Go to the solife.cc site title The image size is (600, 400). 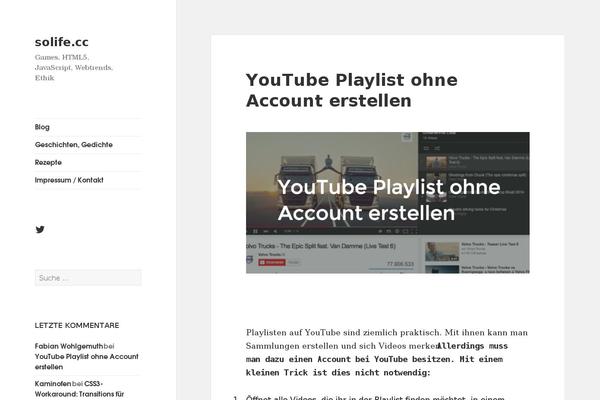click(62, 42)
